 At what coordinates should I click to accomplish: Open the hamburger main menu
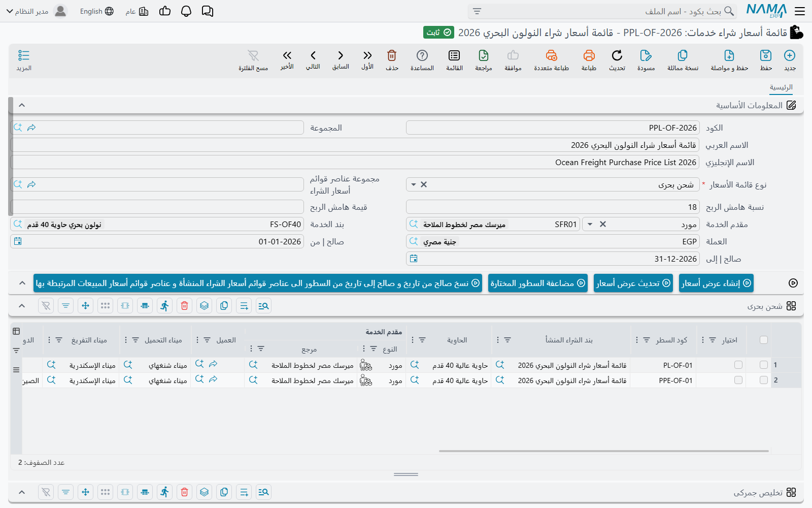[800, 11]
